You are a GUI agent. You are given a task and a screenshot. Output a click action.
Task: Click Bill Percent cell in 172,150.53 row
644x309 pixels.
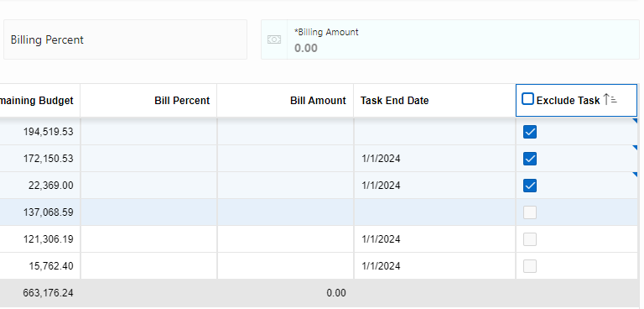coord(148,159)
